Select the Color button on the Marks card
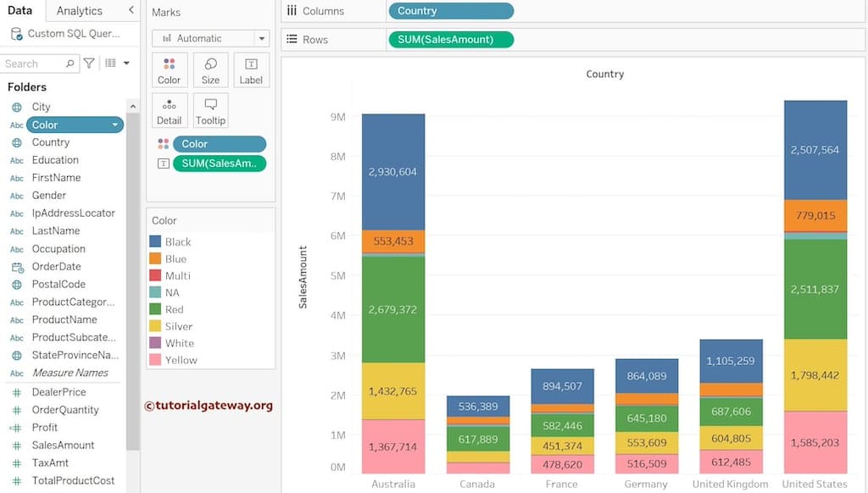The width and height of the screenshot is (868, 493). 170,69
